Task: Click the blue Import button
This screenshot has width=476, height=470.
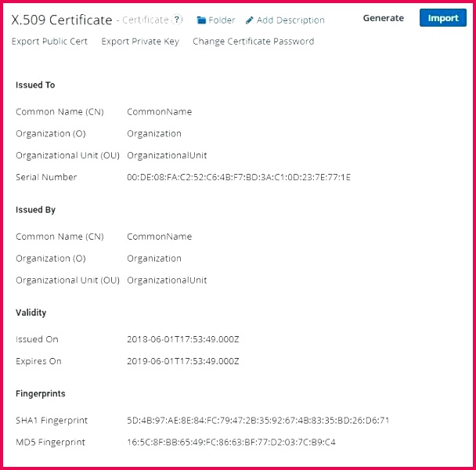Action: click(443, 18)
